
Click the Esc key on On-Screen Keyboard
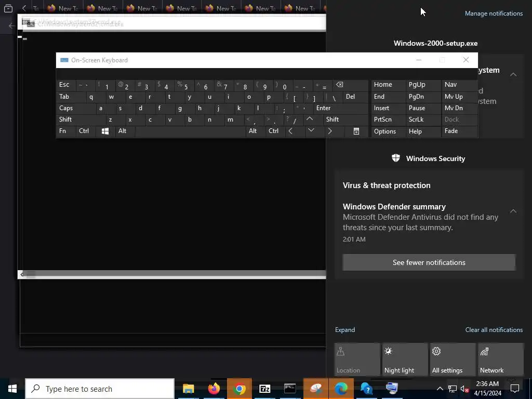coord(66,85)
